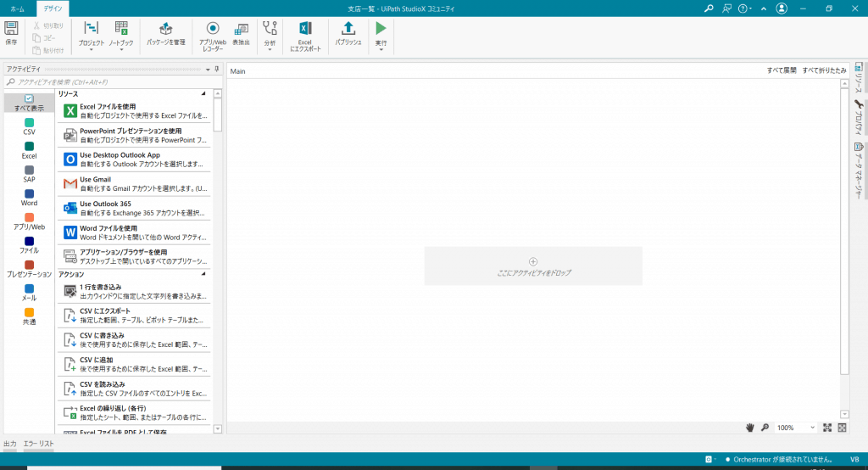Filter activities by the Excel category
This screenshot has height=470, width=868.
[29, 147]
